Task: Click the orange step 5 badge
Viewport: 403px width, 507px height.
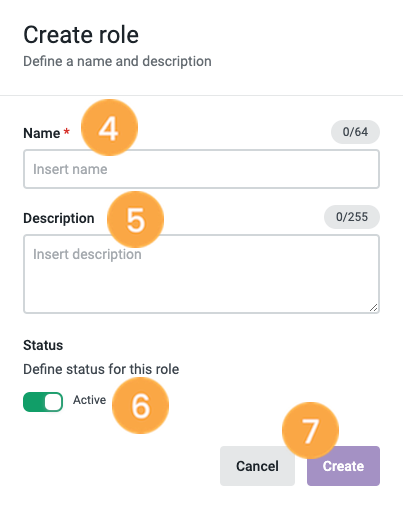Action: (135, 220)
